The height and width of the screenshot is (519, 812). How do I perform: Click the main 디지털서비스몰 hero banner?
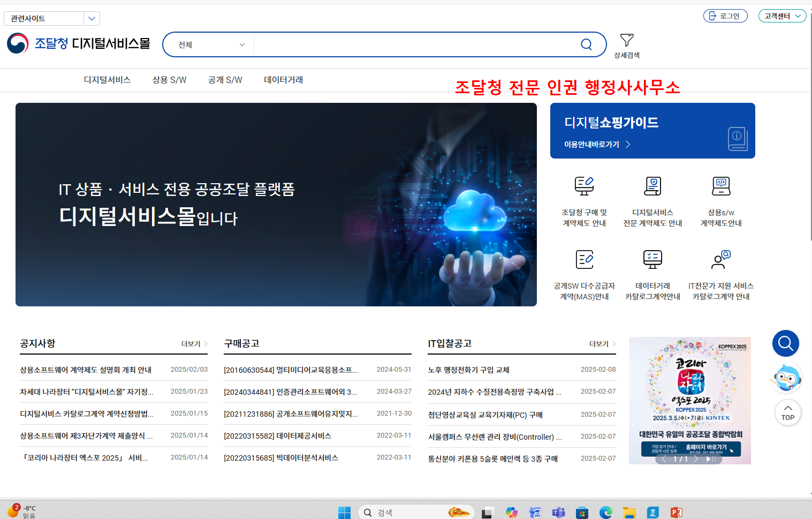[276, 205]
